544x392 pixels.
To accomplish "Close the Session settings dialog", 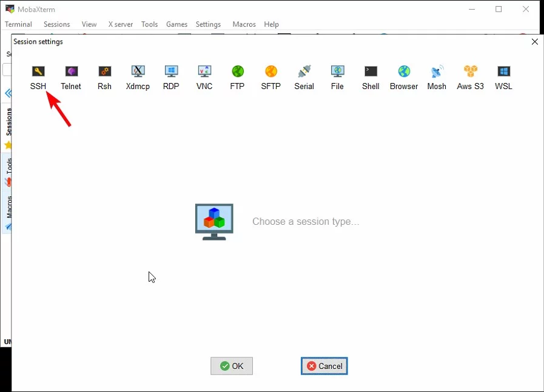I will pos(535,42).
